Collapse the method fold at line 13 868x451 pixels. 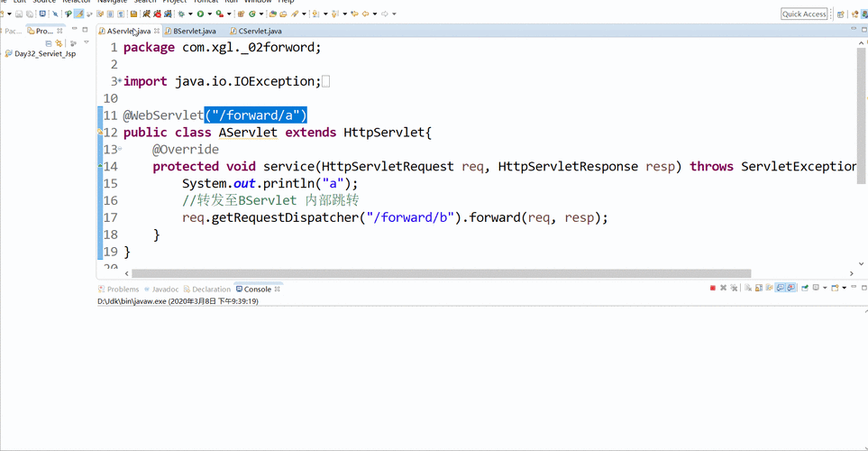pyautogui.click(x=120, y=149)
